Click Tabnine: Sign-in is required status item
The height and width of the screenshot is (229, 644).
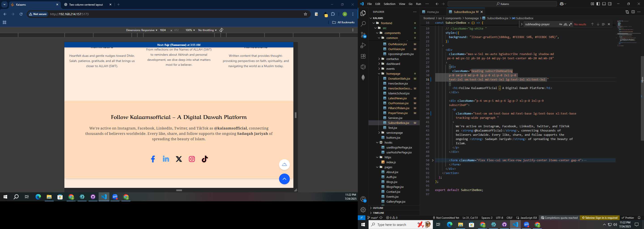pyautogui.click(x=600, y=218)
